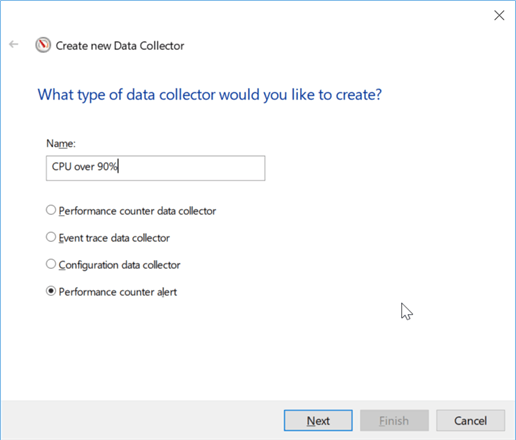
Task: Click the 'What type of data collector' heading
Action: [210, 95]
